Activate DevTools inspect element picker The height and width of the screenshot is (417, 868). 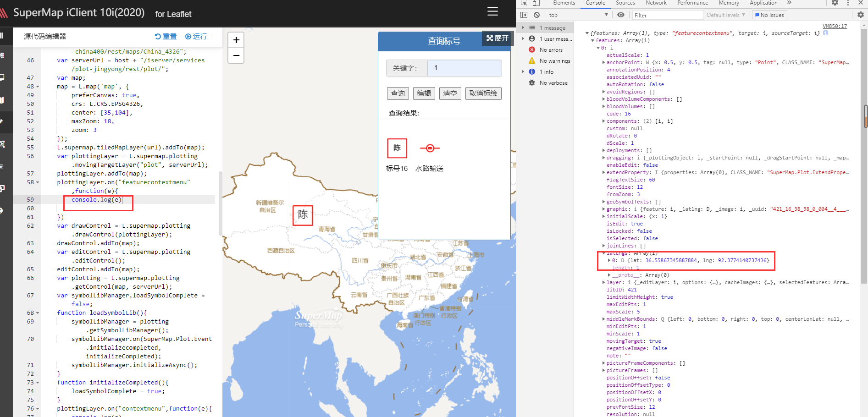(x=524, y=3)
